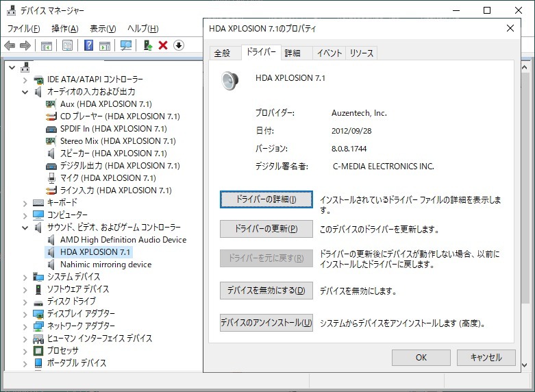This screenshot has width=535, height=392.
Task: Click デバイスを無効にする(D) button
Action: click(266, 291)
